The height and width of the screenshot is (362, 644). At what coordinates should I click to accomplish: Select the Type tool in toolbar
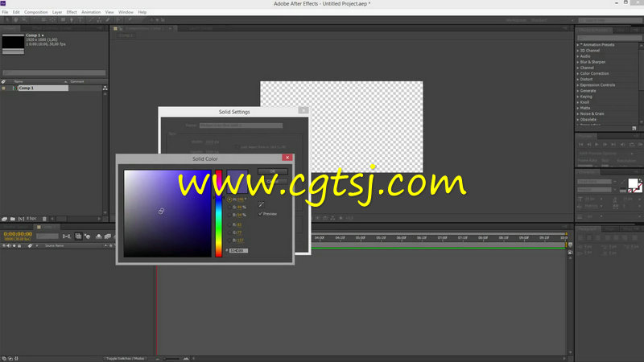point(80,19)
